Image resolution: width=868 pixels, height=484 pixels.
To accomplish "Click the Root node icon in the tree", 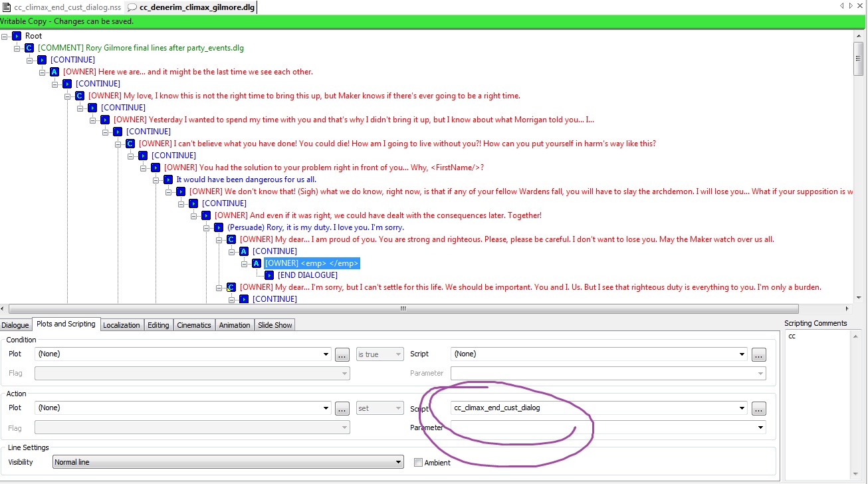I will tap(17, 36).
